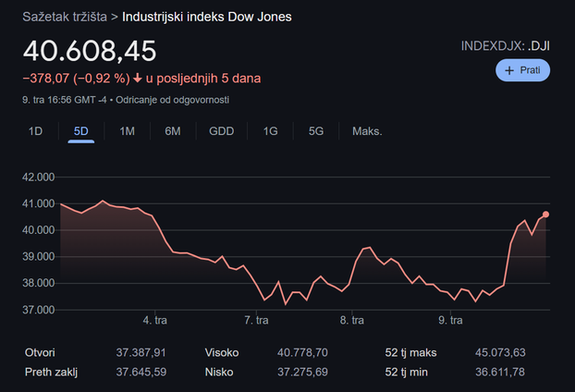Screen dimensions: 575x392
Task: Switch to the 1G chart tab
Action: (x=270, y=131)
